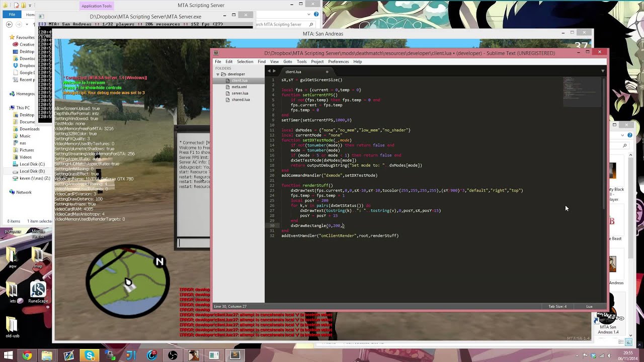Open the old-usb desktop folder

[12, 326]
